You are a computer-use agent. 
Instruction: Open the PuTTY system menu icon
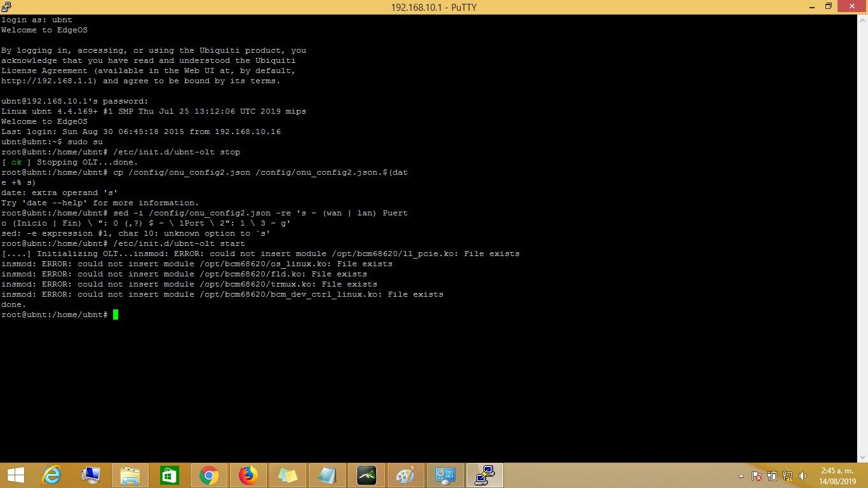(x=6, y=7)
